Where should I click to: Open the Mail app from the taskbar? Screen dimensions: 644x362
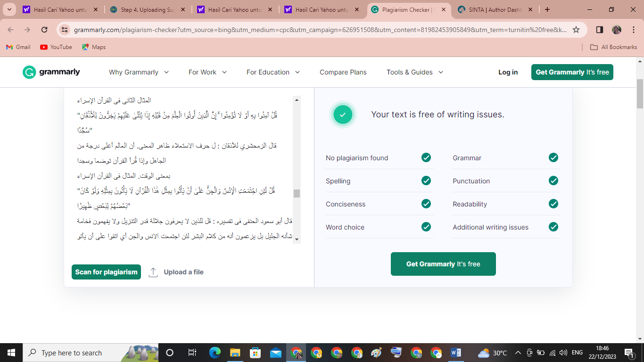coord(276,353)
